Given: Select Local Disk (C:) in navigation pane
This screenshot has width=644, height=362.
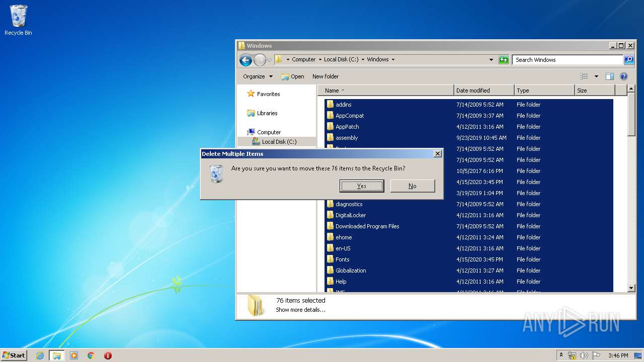Looking at the screenshot, I should [279, 142].
